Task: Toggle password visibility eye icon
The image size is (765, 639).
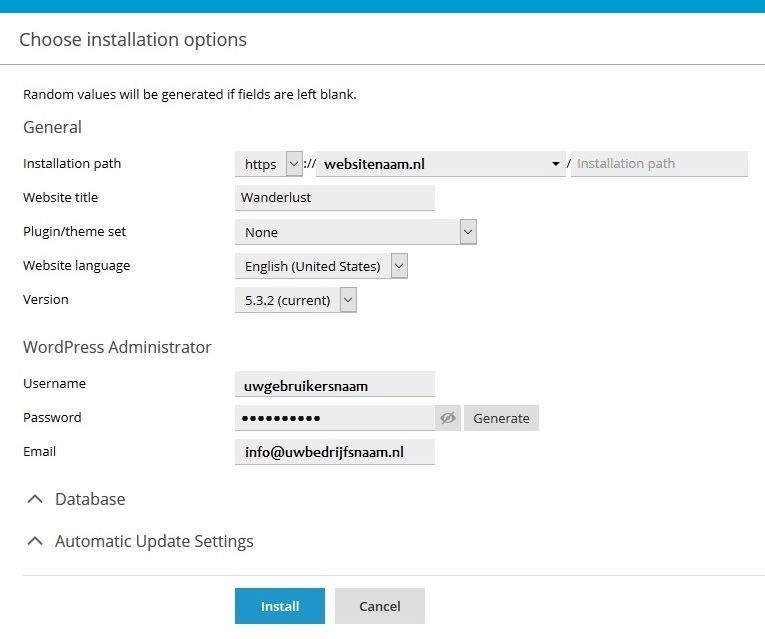Action: tap(448, 418)
